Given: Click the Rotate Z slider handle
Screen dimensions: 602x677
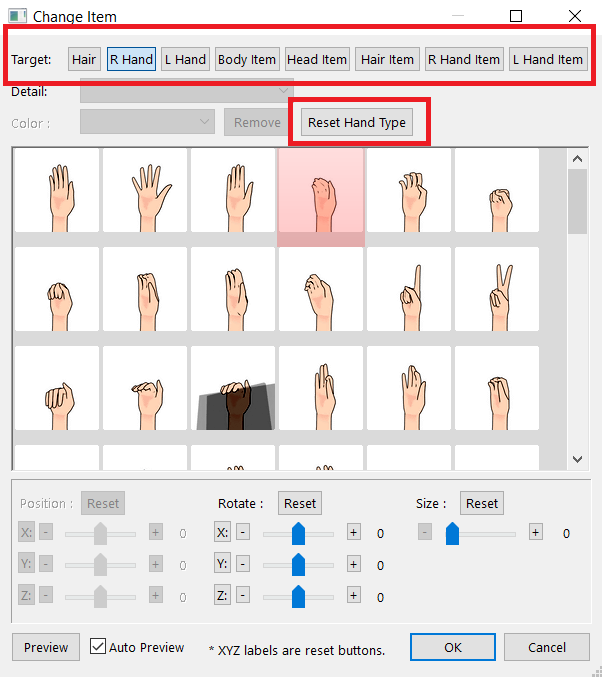Looking at the screenshot, I should (298, 596).
